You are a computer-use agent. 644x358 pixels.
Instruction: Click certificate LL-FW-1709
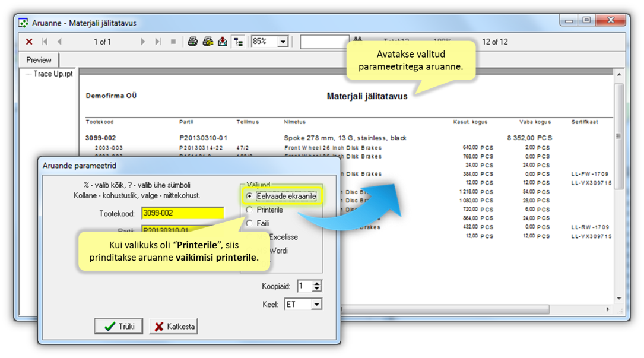(590, 174)
